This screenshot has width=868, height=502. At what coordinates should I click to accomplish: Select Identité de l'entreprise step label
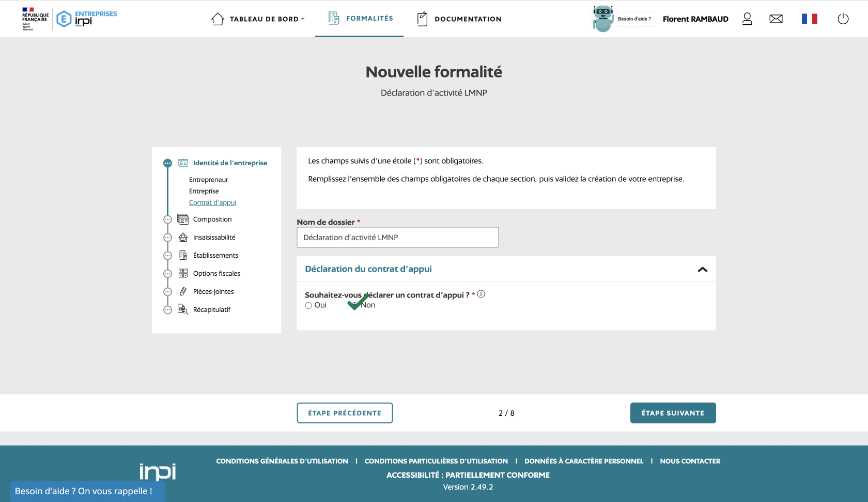[230, 163]
